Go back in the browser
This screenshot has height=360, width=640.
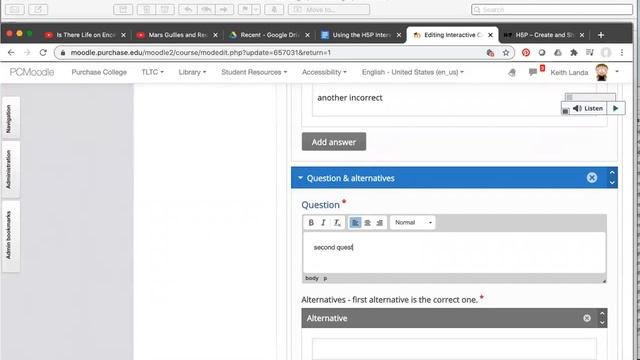coord(11,53)
